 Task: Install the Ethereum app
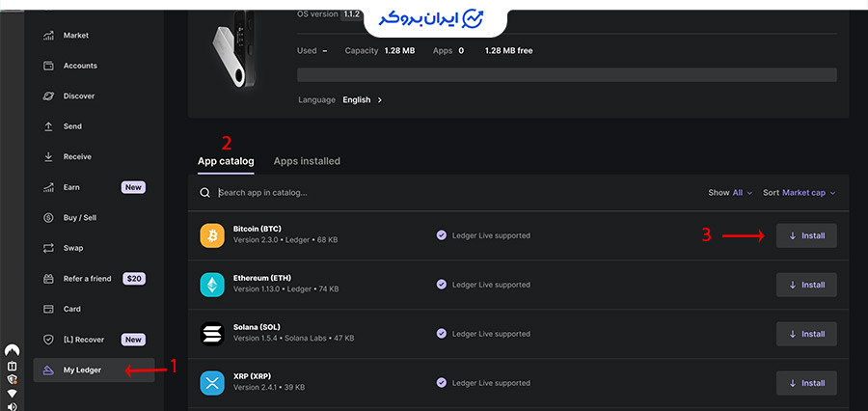click(806, 285)
